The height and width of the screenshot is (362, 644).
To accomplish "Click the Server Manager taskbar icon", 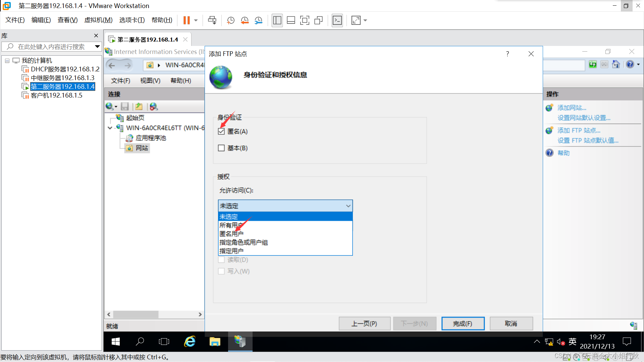I will tap(240, 342).
